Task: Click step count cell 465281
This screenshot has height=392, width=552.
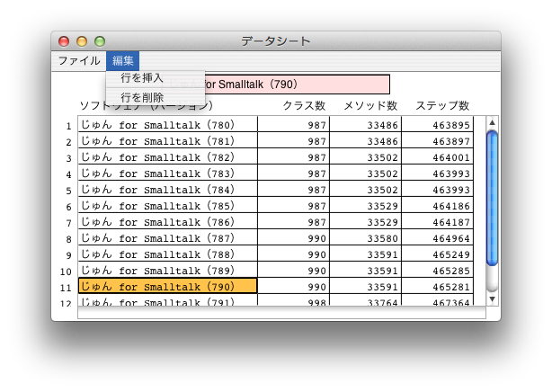Action: (438, 287)
